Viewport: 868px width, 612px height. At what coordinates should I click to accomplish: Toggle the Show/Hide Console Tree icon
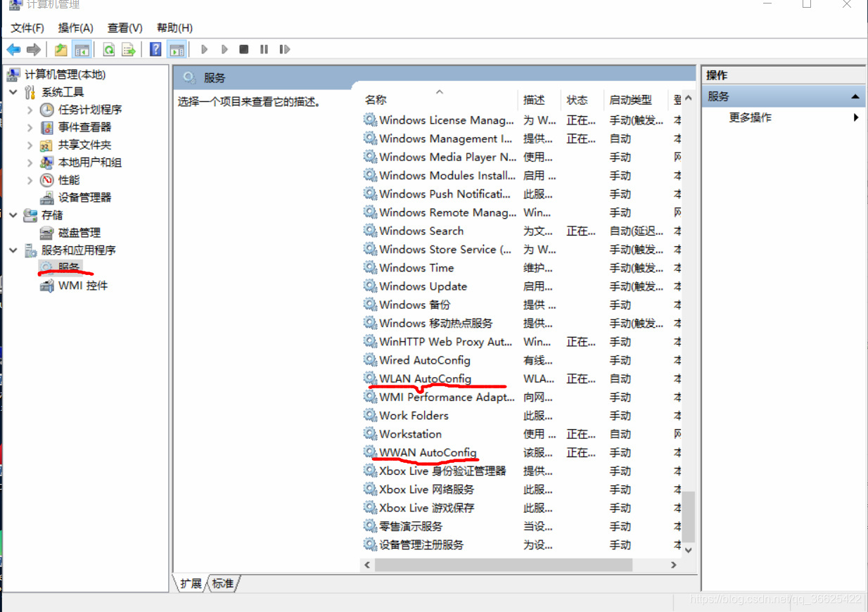[x=82, y=49]
